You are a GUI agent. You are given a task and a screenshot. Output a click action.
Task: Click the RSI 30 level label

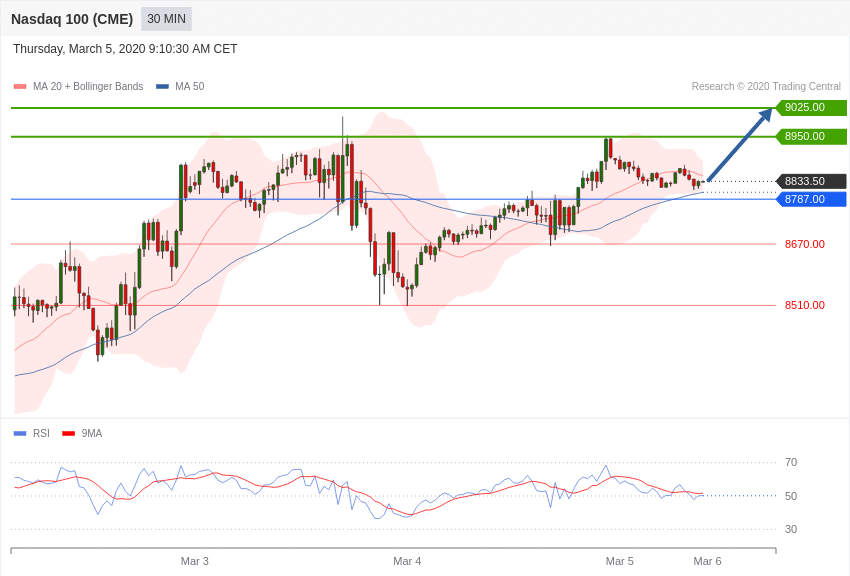[791, 529]
